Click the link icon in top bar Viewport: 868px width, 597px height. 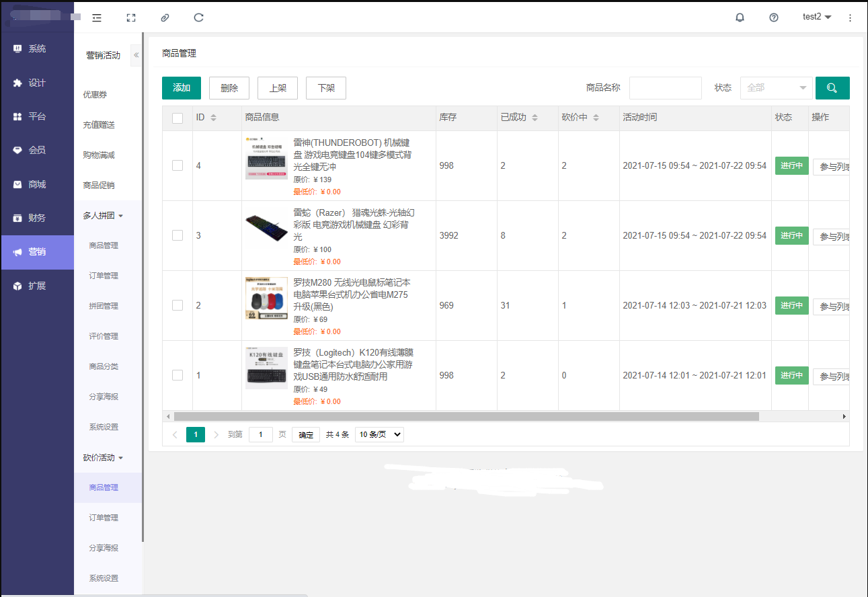[165, 17]
